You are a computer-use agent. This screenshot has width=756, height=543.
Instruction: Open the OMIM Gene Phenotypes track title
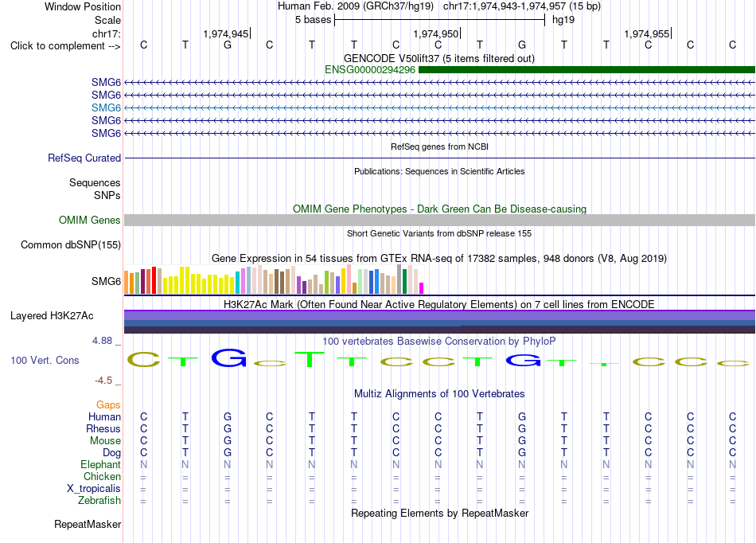coord(439,209)
